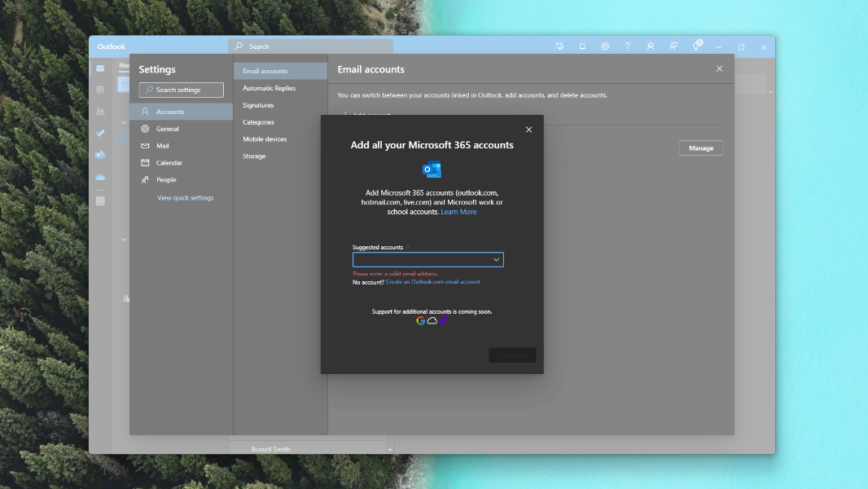Follow the Learn More link
The height and width of the screenshot is (489, 868).
click(x=458, y=212)
